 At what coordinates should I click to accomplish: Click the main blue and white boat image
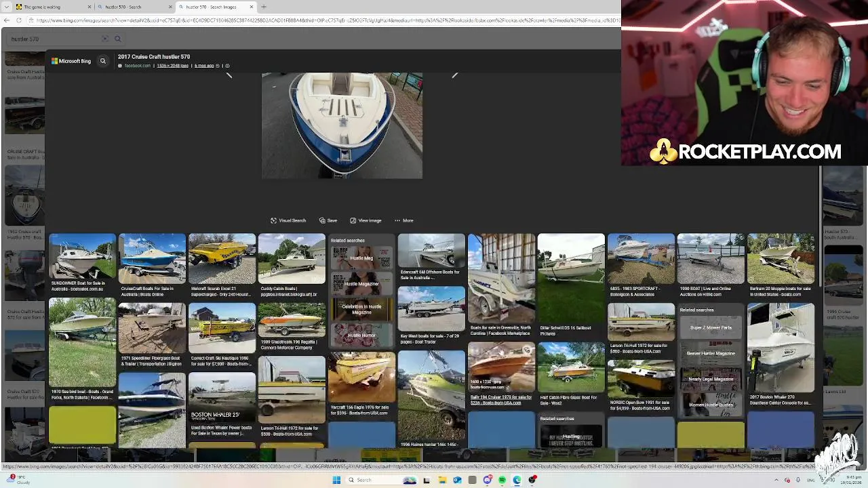click(342, 125)
